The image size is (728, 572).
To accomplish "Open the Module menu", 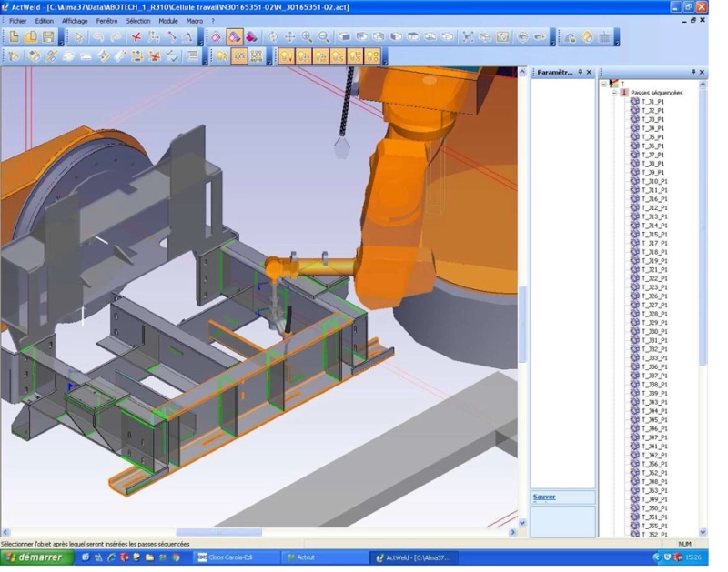I will [x=168, y=21].
